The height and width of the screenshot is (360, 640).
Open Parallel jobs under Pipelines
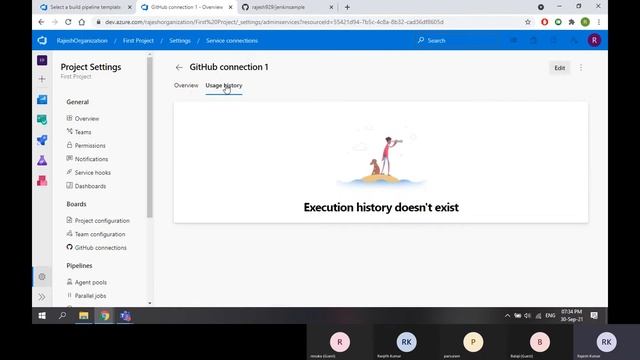(x=86, y=296)
